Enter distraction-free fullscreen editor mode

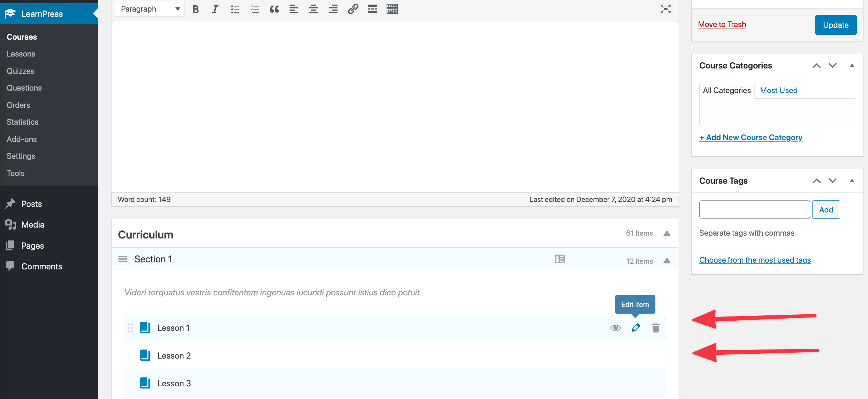[x=666, y=9]
